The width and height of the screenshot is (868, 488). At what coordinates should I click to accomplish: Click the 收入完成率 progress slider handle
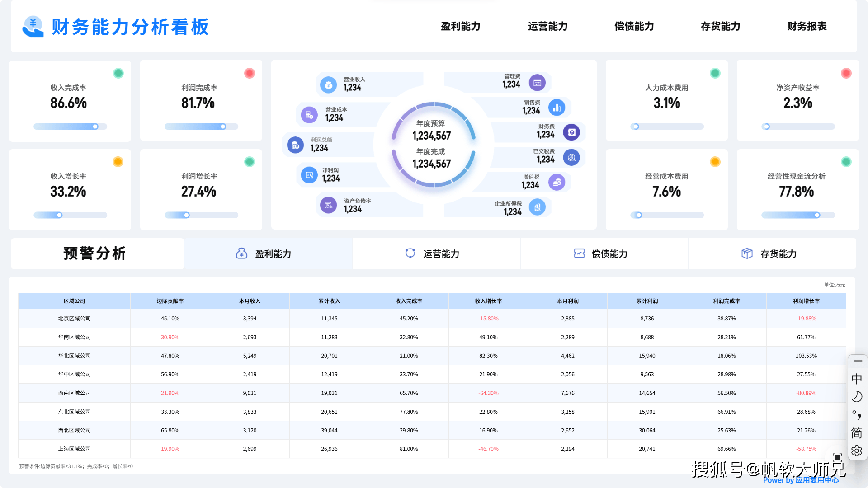(x=95, y=127)
